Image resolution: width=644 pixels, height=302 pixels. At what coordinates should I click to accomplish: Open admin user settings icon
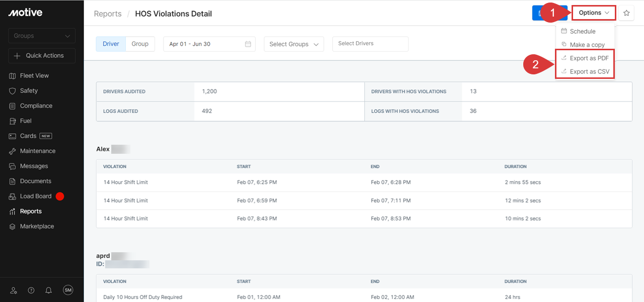[x=14, y=290]
